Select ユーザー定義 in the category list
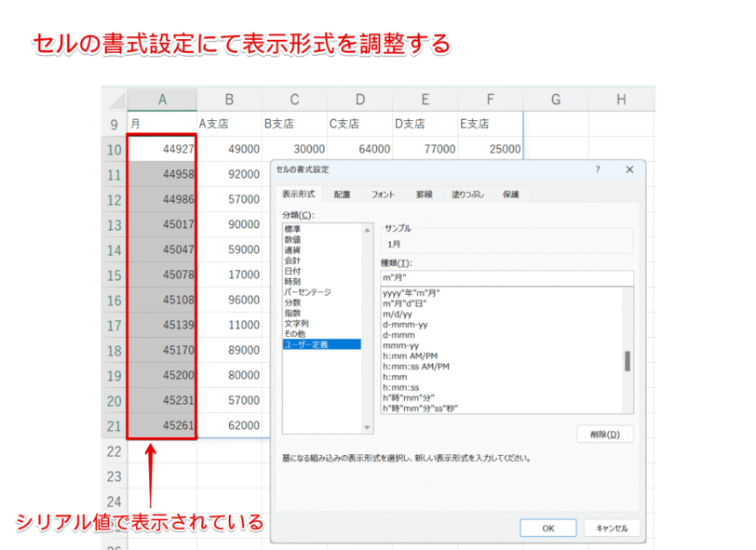756x550 pixels. [321, 344]
